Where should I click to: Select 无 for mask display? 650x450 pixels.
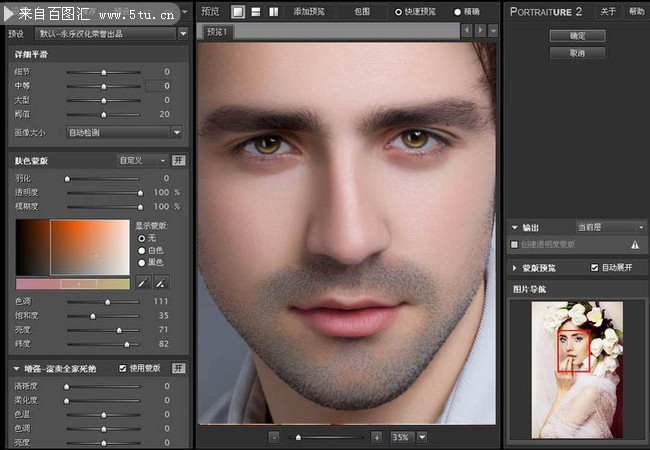coord(142,238)
